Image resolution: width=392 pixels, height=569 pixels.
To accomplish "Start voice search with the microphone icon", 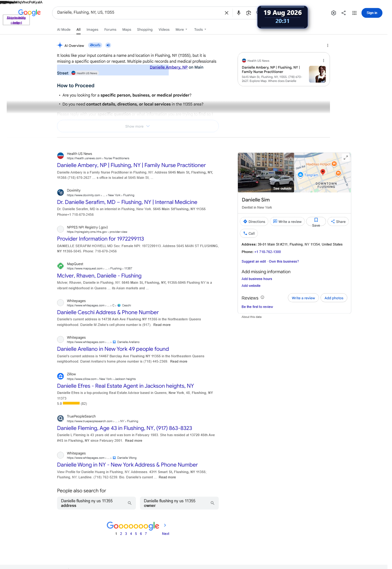I will (238, 13).
